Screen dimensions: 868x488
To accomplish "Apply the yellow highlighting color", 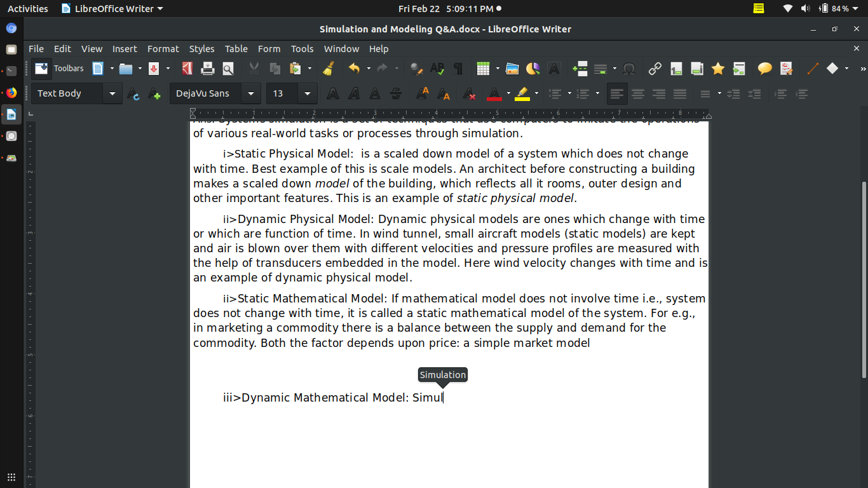I will coord(522,94).
